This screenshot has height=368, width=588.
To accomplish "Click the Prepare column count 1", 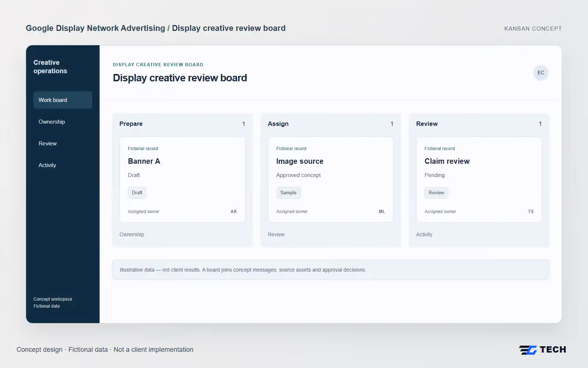I will tap(243, 124).
